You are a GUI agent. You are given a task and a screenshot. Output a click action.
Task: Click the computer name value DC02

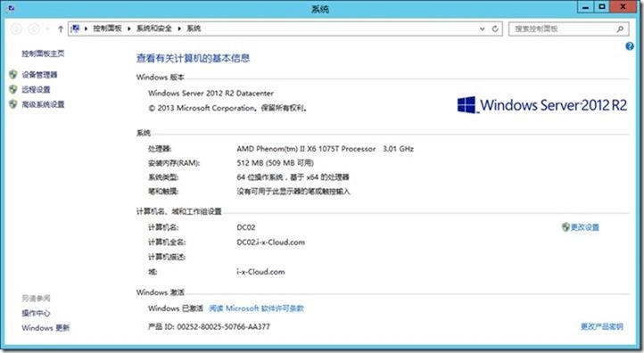pyautogui.click(x=246, y=227)
